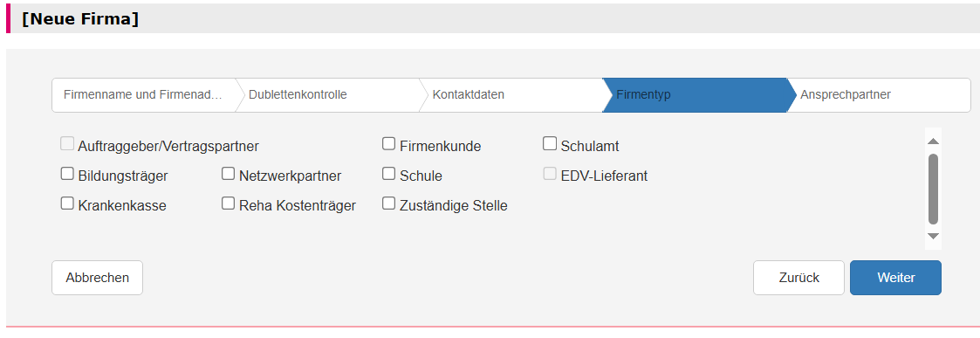
Task: Toggle the Schule checkbox
Action: coord(388,174)
